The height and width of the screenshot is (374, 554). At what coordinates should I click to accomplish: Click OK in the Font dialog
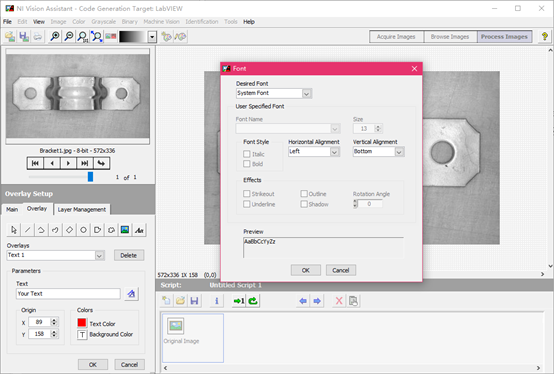click(306, 270)
